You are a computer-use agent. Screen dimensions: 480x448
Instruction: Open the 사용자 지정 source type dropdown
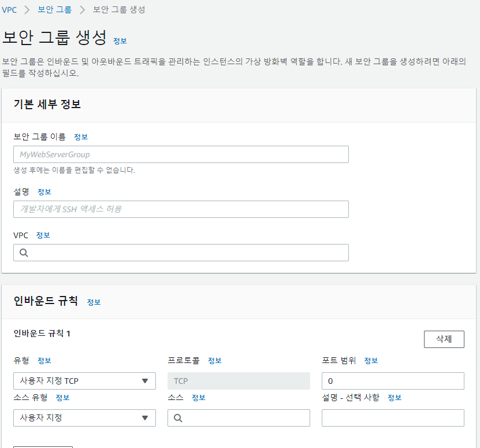(x=84, y=418)
